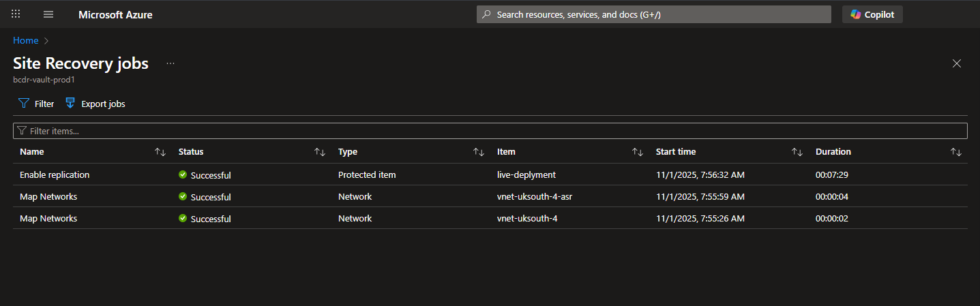Sort by Start time column arrows
980x306 pixels.
797,152
